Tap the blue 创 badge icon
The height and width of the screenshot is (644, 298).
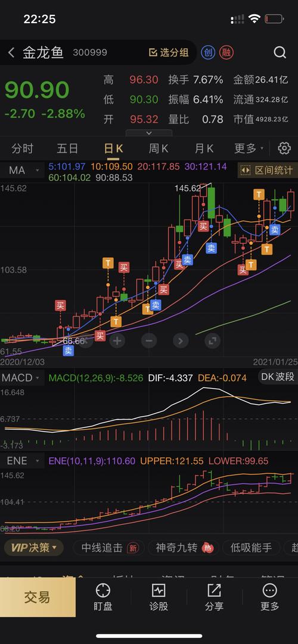coord(208,52)
